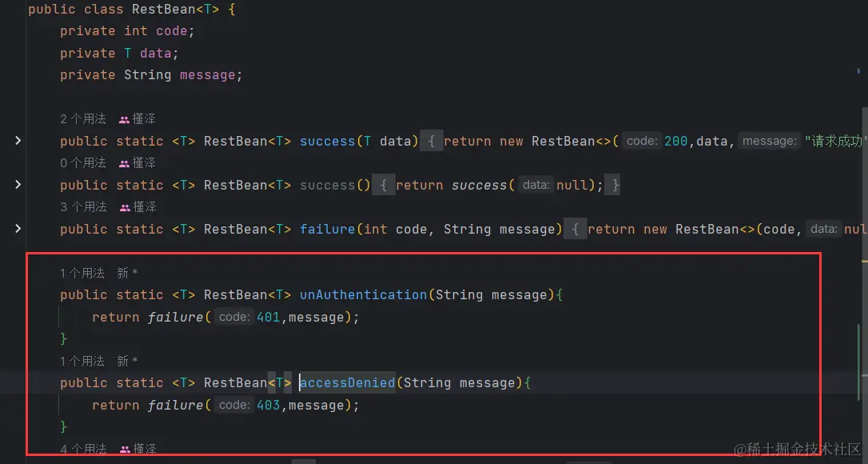868x464 pixels.
Task: Show usages hint above unAuthentication method
Action: click(82, 273)
